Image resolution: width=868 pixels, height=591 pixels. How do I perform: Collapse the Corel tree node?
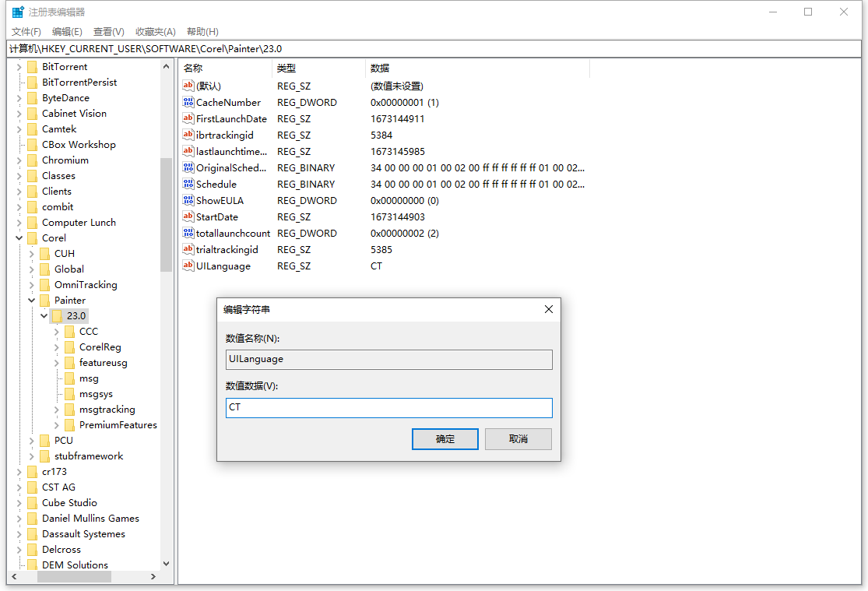[x=19, y=237]
